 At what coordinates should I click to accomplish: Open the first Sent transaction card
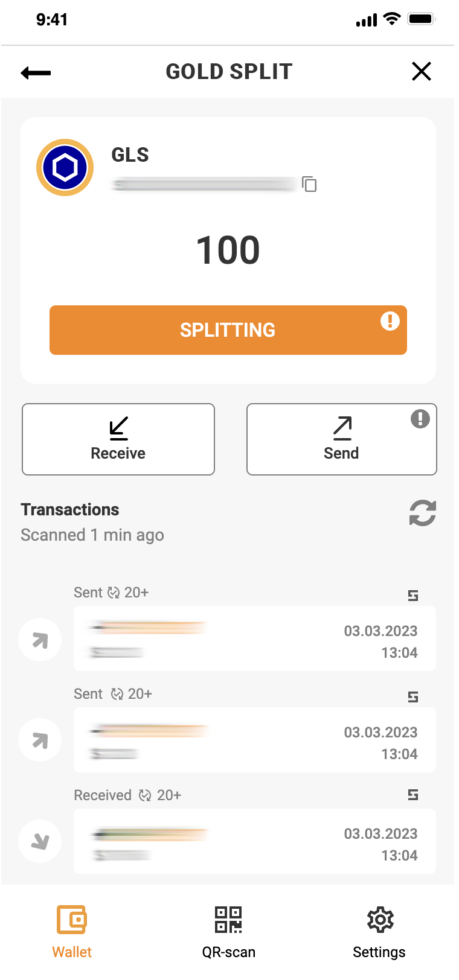[254, 638]
